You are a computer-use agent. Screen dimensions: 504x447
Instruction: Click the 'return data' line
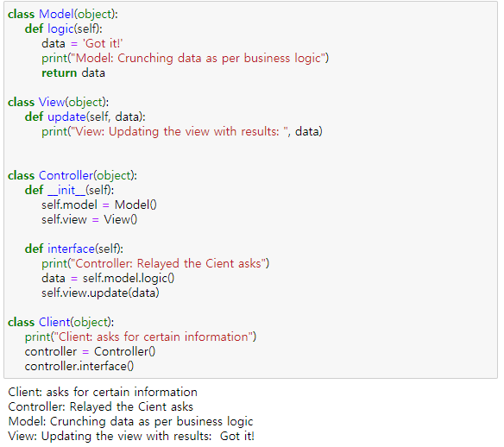[x=73, y=73]
